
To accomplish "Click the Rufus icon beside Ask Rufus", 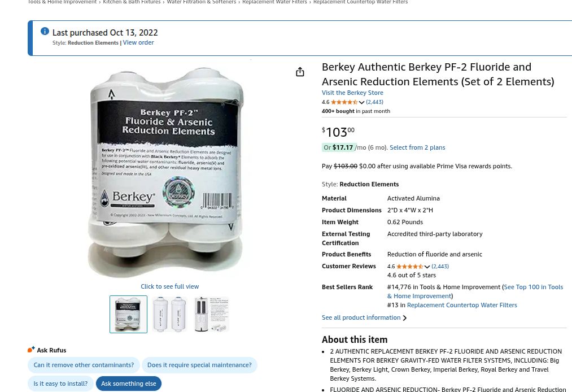I will point(32,350).
